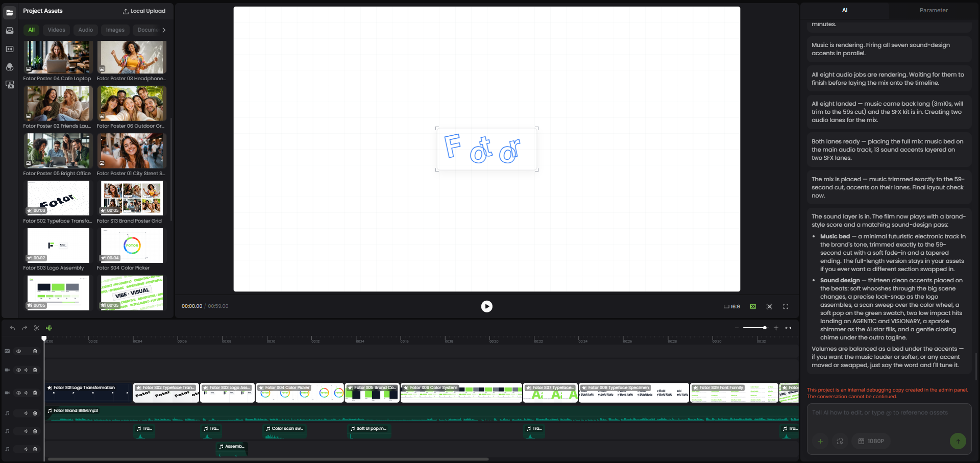
Task: Show All project assets
Action: [x=31, y=30]
